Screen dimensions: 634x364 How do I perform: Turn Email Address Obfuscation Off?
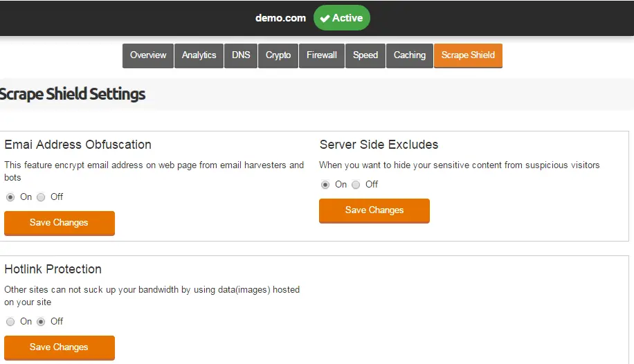[x=41, y=197]
